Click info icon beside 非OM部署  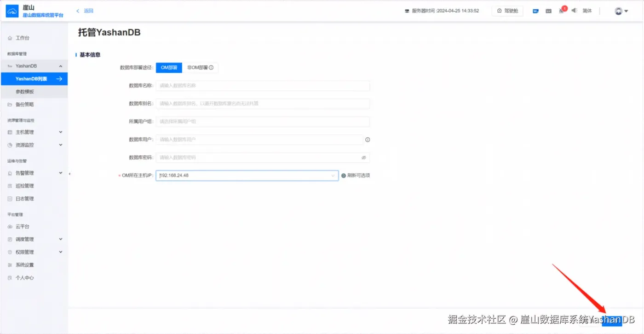211,68
